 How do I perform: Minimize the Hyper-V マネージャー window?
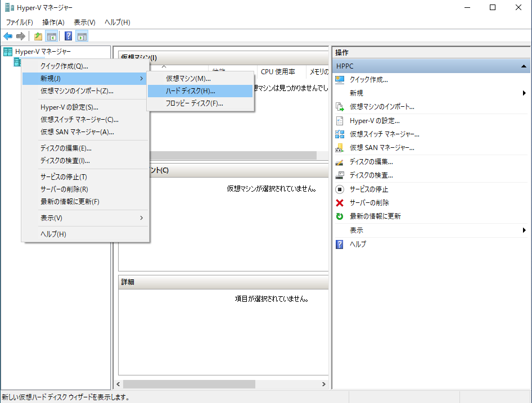[x=467, y=7]
